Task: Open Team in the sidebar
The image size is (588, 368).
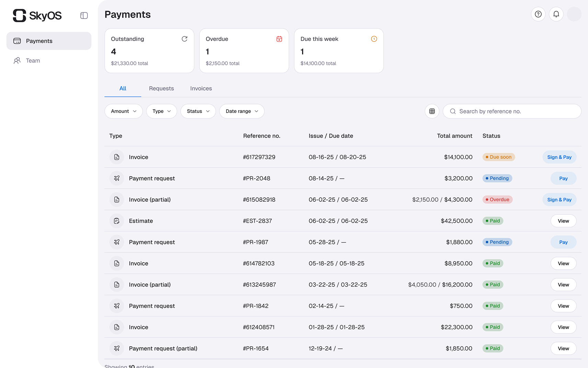Action: tap(49, 60)
